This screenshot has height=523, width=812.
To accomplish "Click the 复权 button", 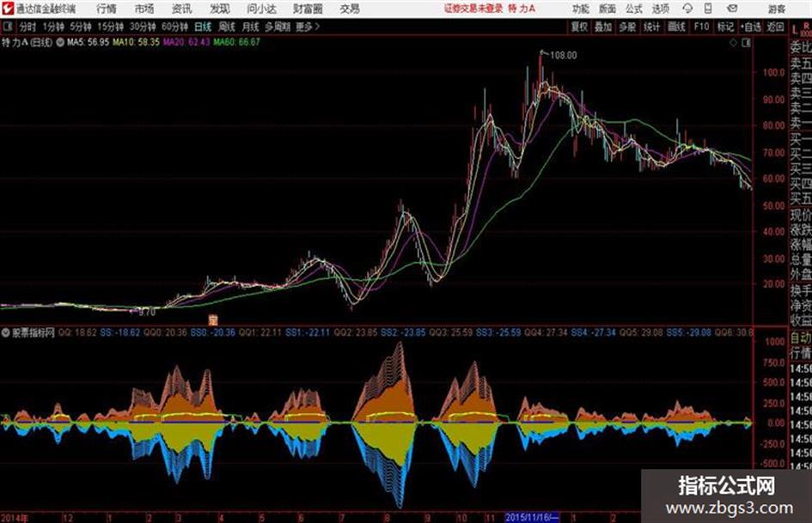I will click(579, 27).
